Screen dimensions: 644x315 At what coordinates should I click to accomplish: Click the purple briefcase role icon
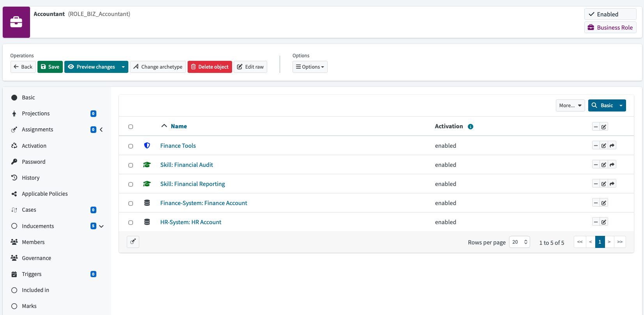[x=16, y=22]
